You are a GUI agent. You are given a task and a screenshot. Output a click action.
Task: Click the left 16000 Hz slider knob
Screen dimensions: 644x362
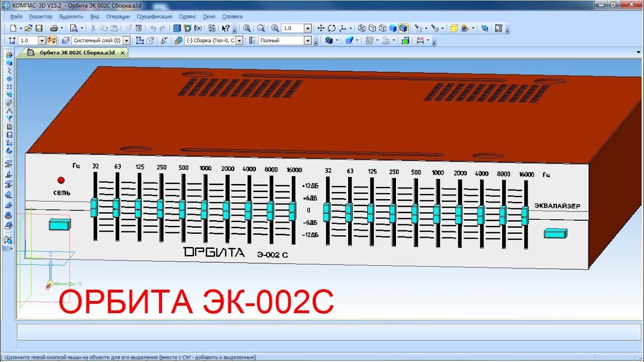(293, 211)
